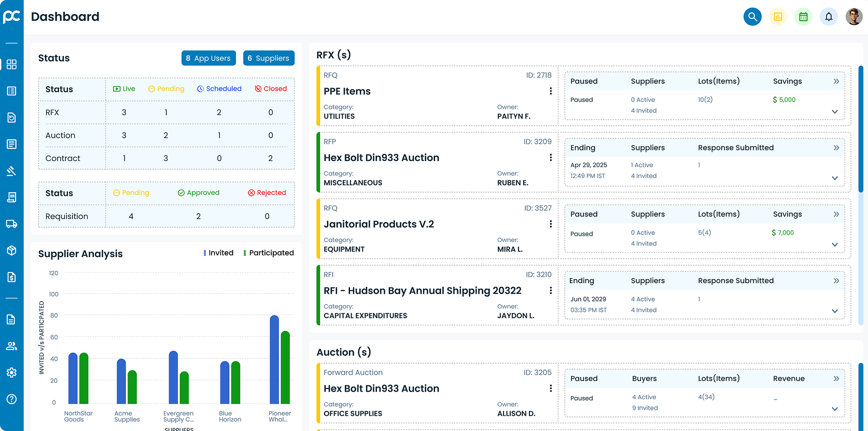Toggle the Participated legend in Supplier Analysis
868x431 pixels.
[269, 253]
